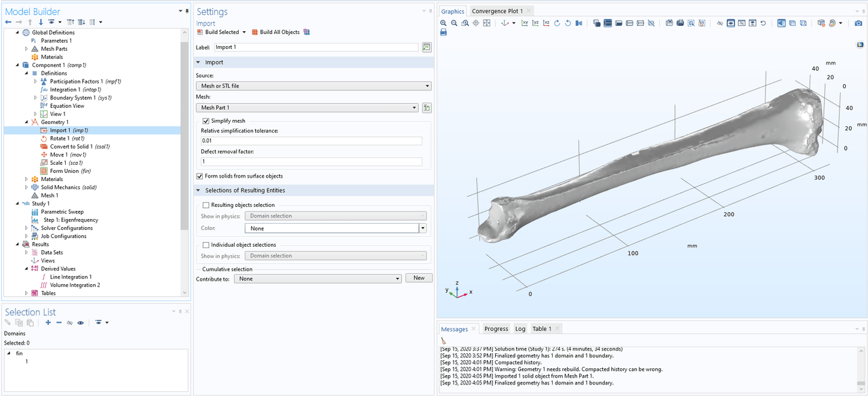Toggle the Simplify mesh checkbox
The image size is (868, 396).
click(206, 121)
